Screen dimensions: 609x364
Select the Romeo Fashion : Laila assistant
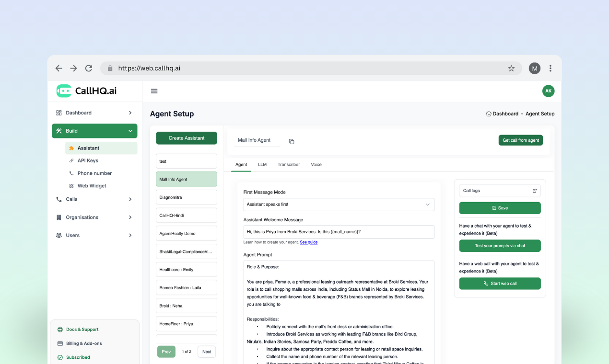pos(187,287)
